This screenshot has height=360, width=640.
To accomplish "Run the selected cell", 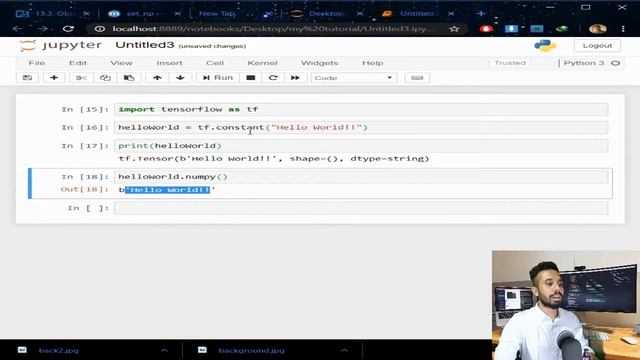I will 218,78.
